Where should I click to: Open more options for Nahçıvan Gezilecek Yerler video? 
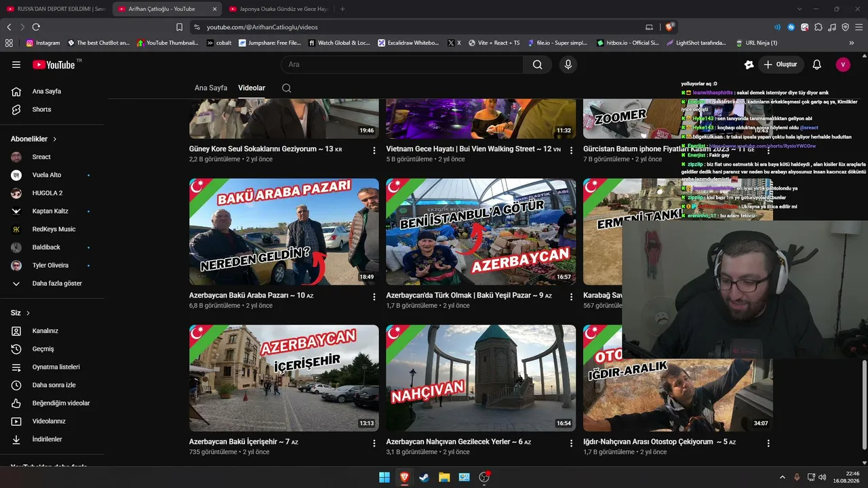click(x=571, y=443)
